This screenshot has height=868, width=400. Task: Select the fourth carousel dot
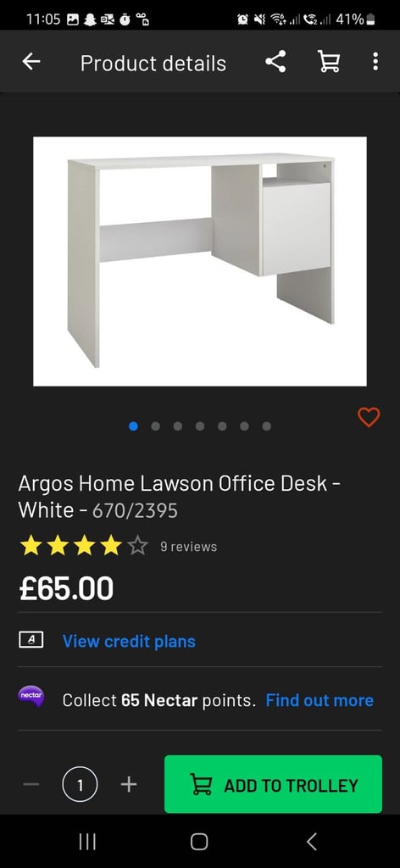click(x=200, y=426)
